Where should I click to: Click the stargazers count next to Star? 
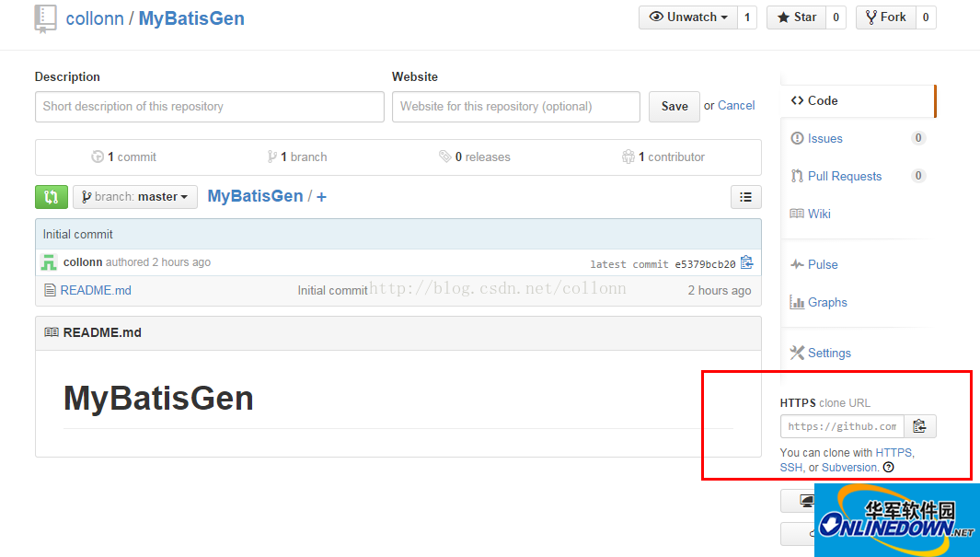(x=836, y=17)
